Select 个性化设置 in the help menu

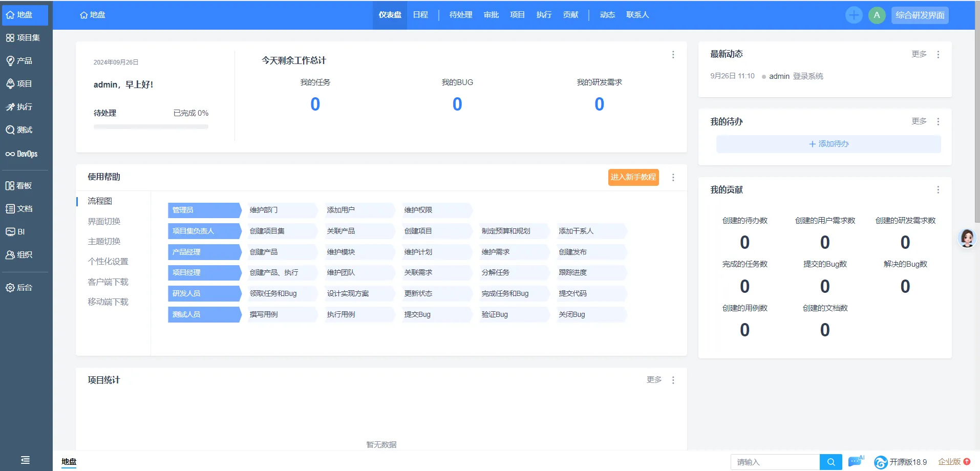(x=108, y=262)
